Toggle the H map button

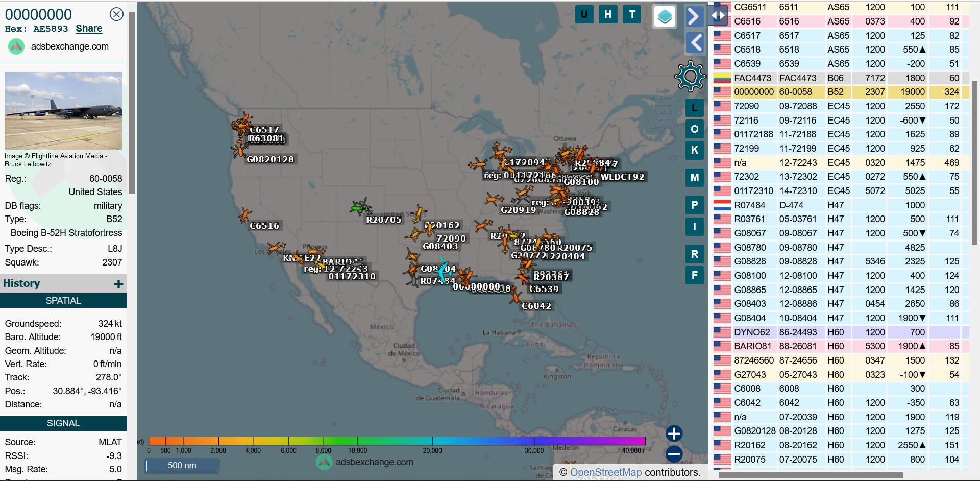608,14
